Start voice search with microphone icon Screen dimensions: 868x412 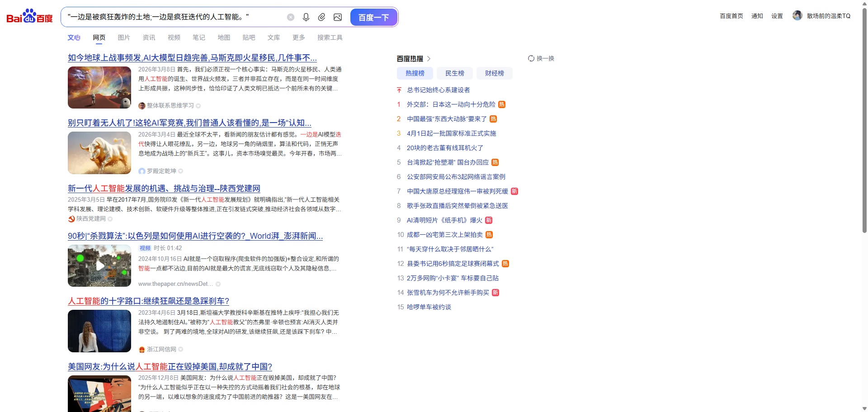click(x=306, y=17)
